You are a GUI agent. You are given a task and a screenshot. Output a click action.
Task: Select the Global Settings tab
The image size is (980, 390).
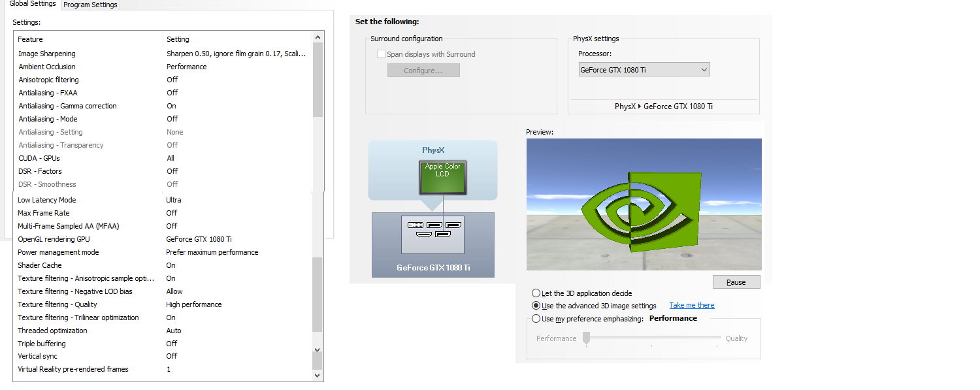coord(33,4)
